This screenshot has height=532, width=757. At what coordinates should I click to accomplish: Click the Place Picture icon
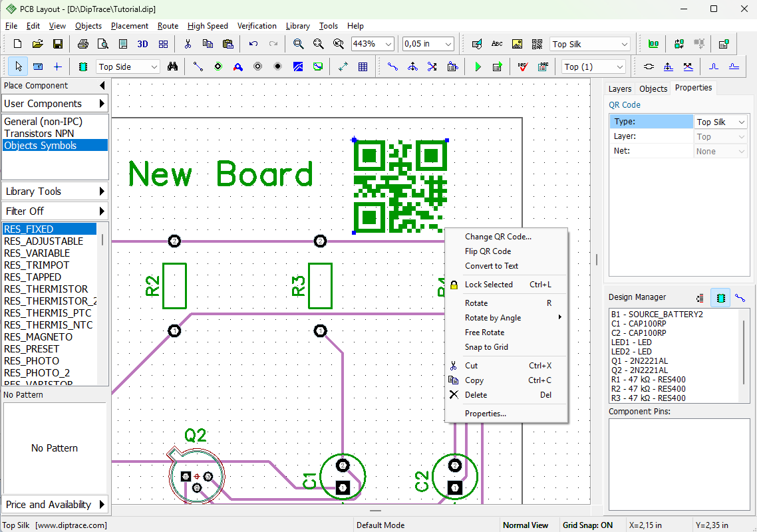[x=517, y=44]
